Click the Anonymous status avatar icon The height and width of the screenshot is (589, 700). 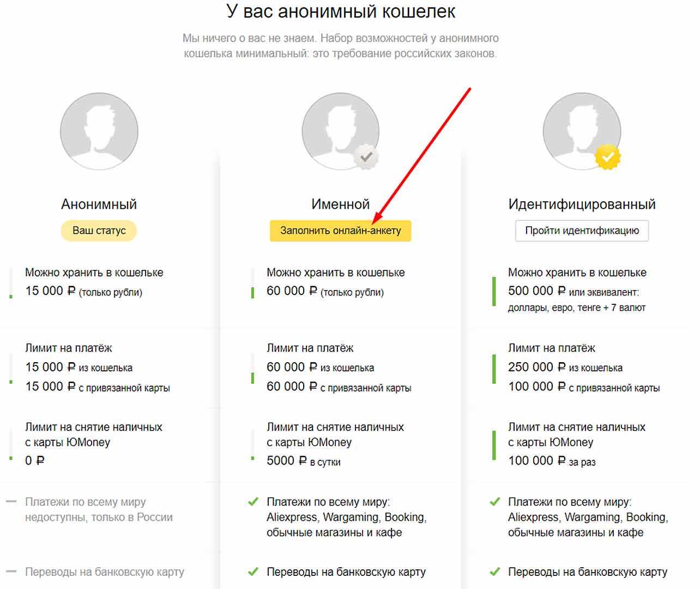coord(99,131)
